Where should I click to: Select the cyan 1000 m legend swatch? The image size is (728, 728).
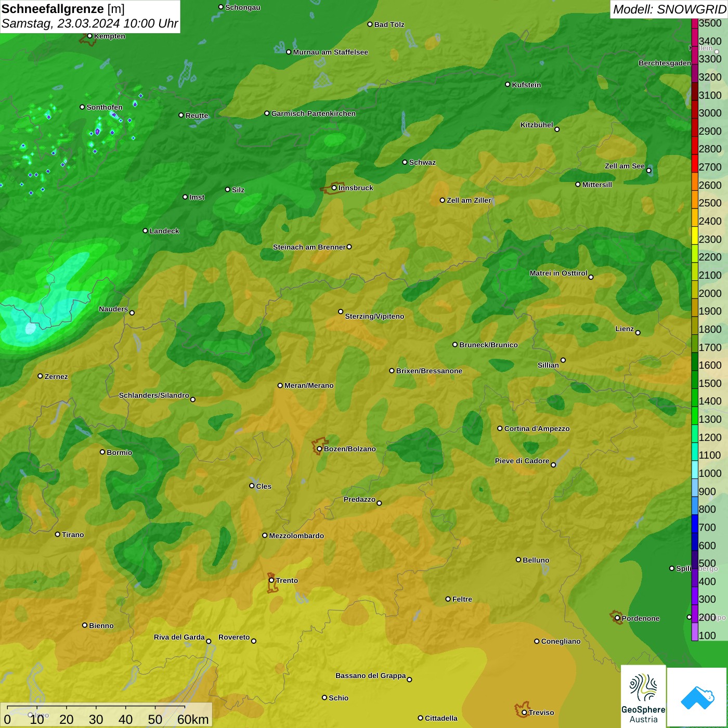click(695, 470)
